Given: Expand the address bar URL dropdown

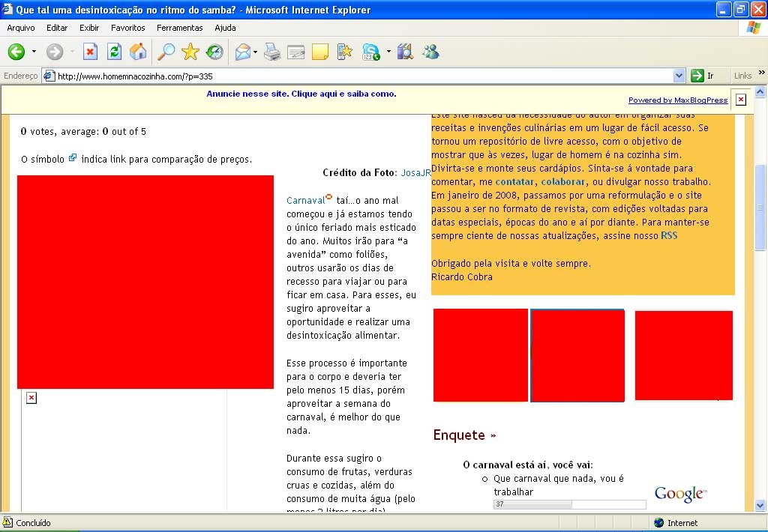Looking at the screenshot, I should tap(679, 76).
